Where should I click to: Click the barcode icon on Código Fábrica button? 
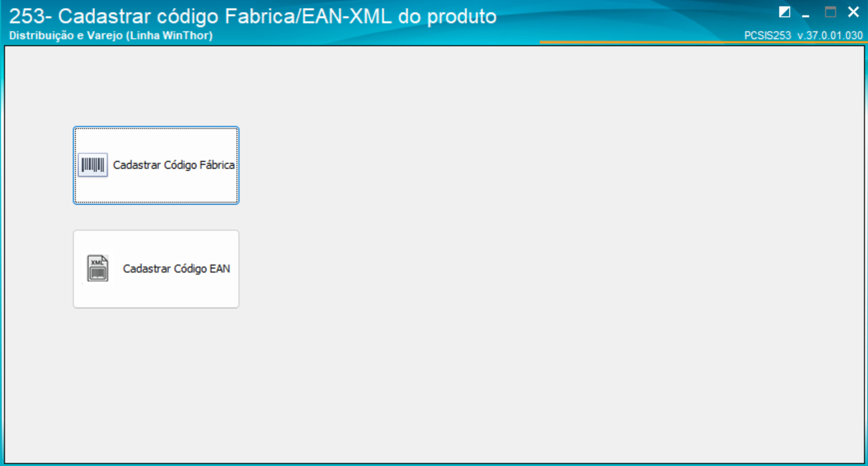[92, 165]
